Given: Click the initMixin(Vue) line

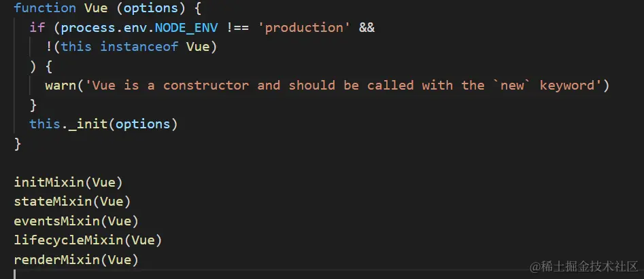Looking at the screenshot, I should 68,182.
